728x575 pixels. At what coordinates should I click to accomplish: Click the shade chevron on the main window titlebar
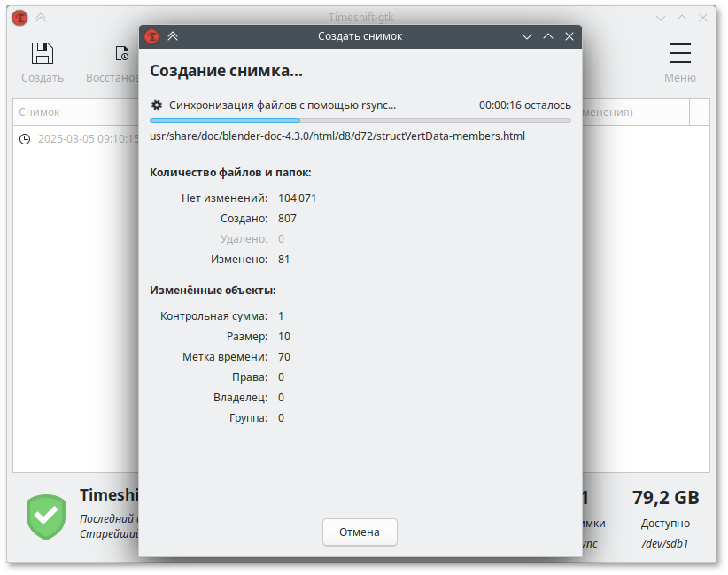(x=40, y=17)
